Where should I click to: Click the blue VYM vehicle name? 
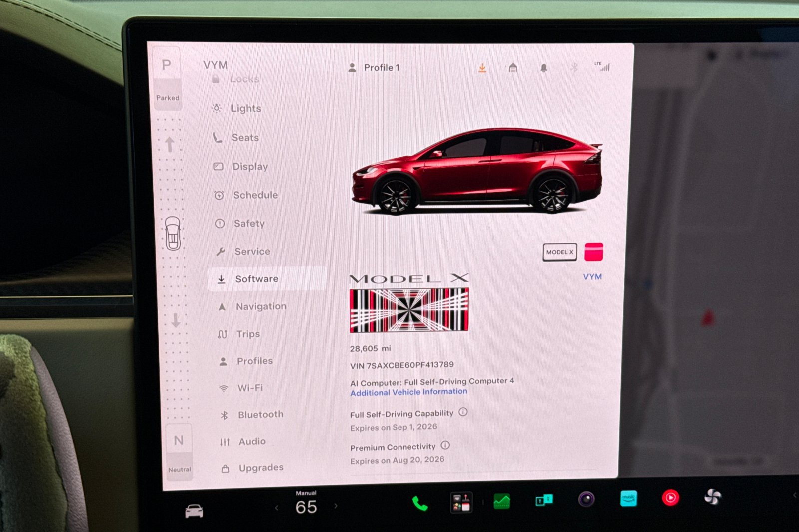click(x=592, y=277)
